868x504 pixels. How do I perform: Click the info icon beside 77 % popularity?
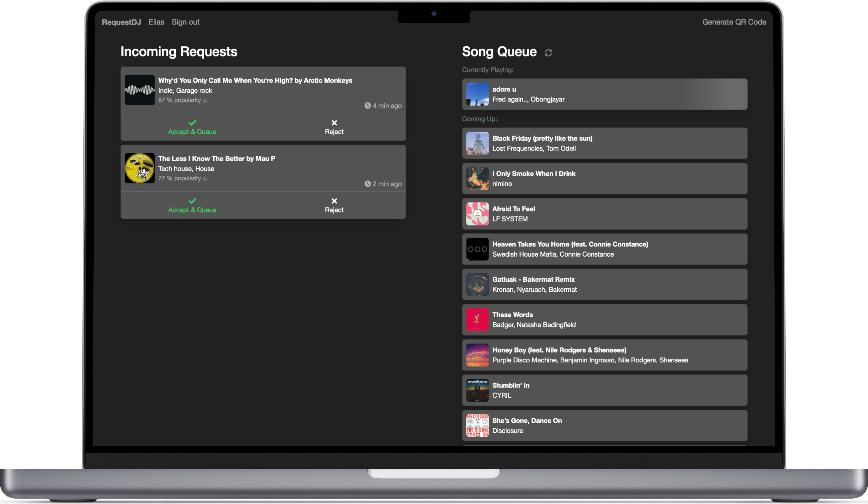[x=205, y=179]
